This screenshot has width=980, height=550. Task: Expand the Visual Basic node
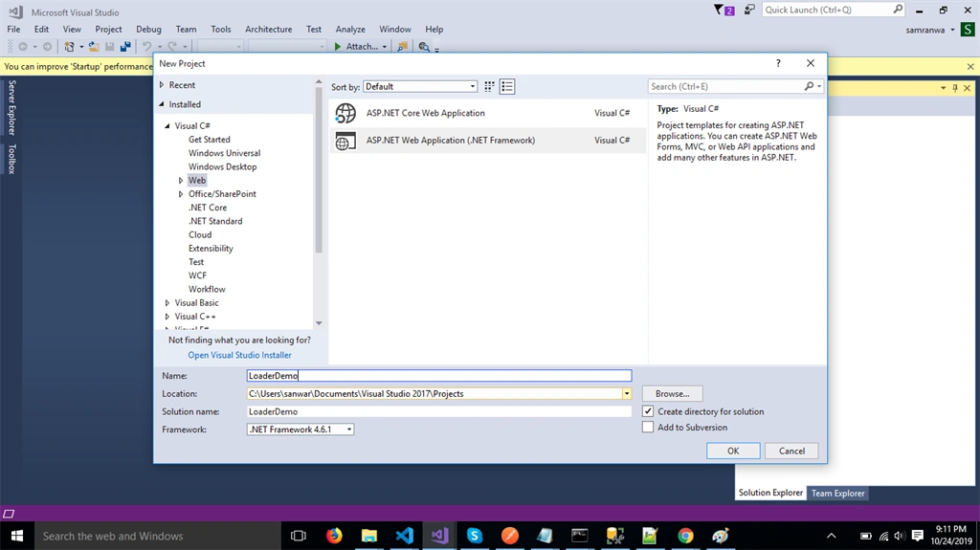tap(167, 303)
